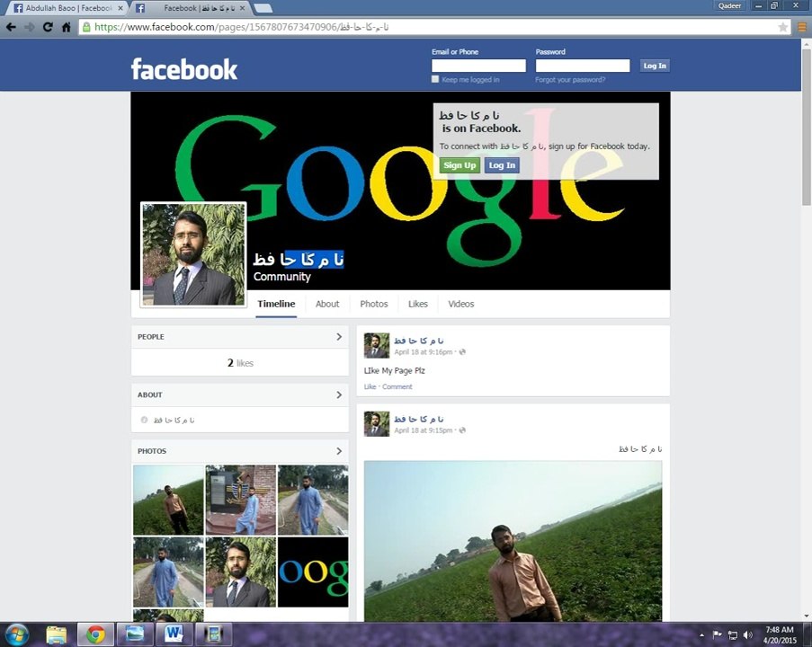The image size is (812, 647).
Task: Open the Likes tab
Action: click(x=418, y=304)
